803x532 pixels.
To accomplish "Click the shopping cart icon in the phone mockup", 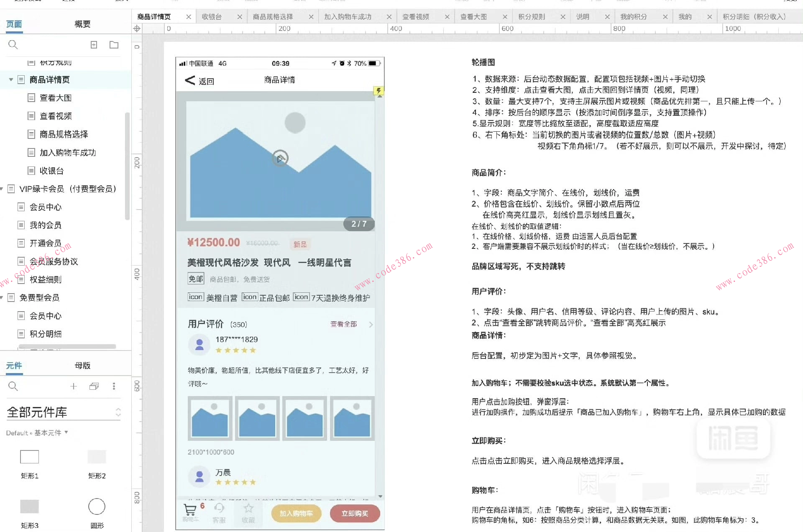I will pyautogui.click(x=191, y=510).
